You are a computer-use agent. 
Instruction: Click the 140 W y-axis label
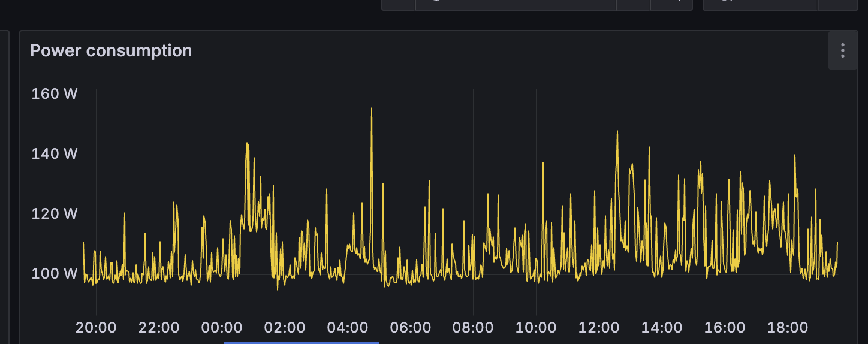click(x=55, y=154)
